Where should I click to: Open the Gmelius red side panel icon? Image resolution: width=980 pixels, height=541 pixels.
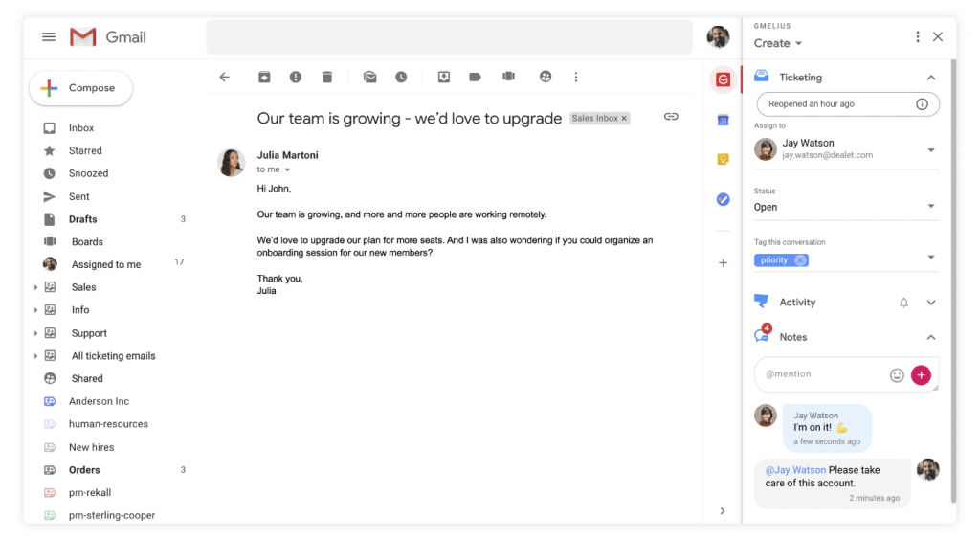(x=724, y=79)
